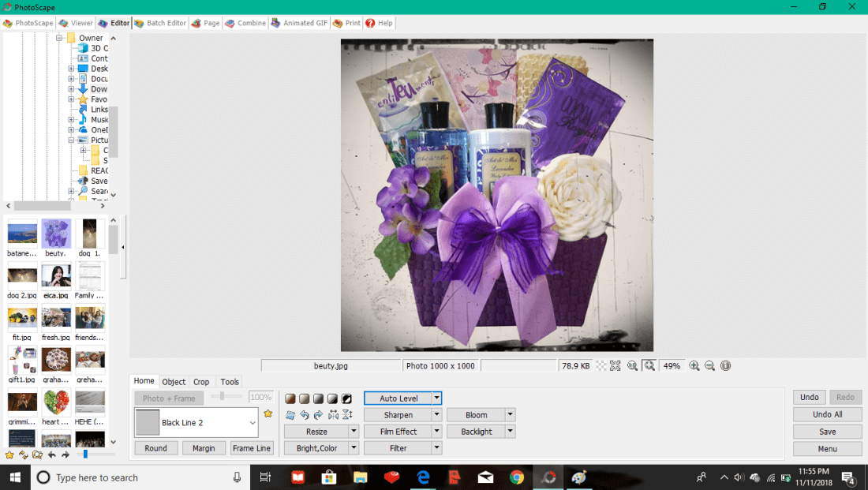Click the Auto Level button
This screenshot has width=868, height=490.
click(x=398, y=398)
